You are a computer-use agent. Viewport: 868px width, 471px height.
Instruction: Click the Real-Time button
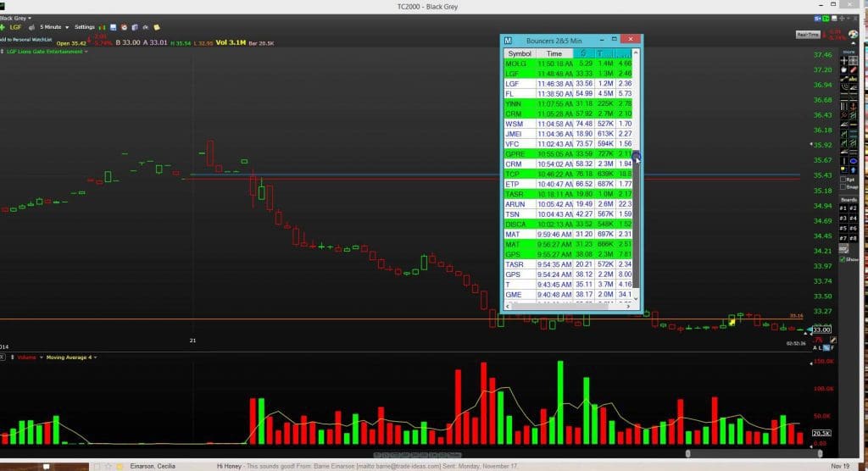pos(808,35)
